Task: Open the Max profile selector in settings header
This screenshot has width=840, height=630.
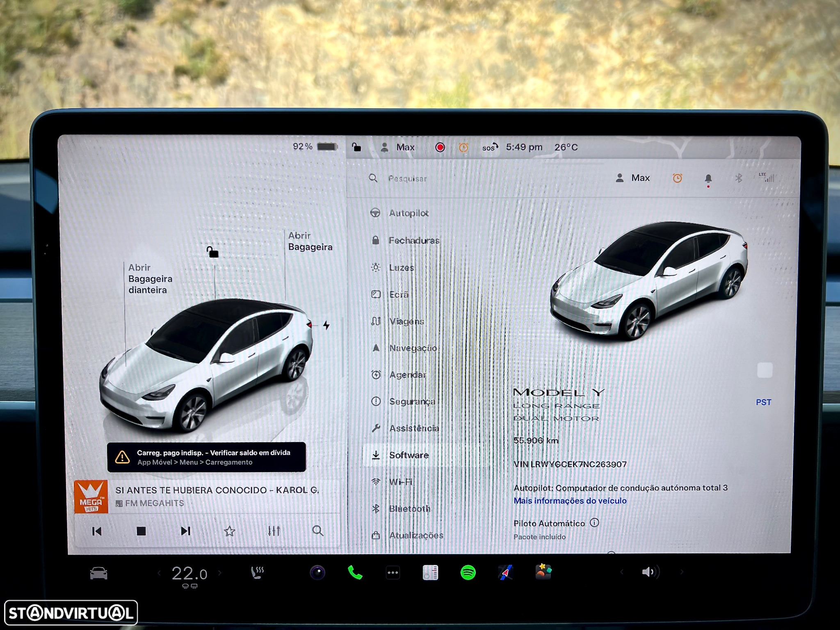Action: point(632,178)
